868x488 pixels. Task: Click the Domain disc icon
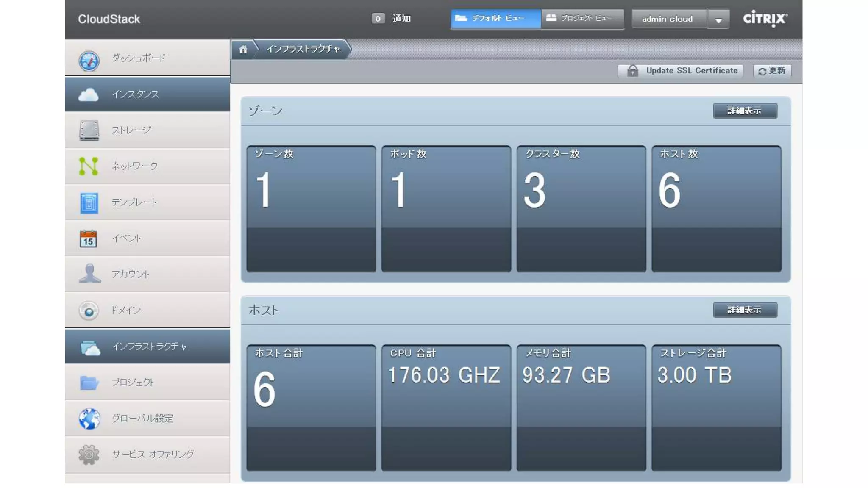point(89,311)
